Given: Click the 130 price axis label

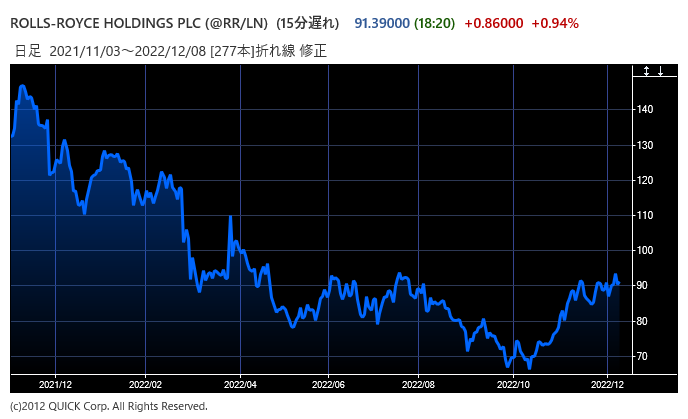Looking at the screenshot, I should click(645, 145).
